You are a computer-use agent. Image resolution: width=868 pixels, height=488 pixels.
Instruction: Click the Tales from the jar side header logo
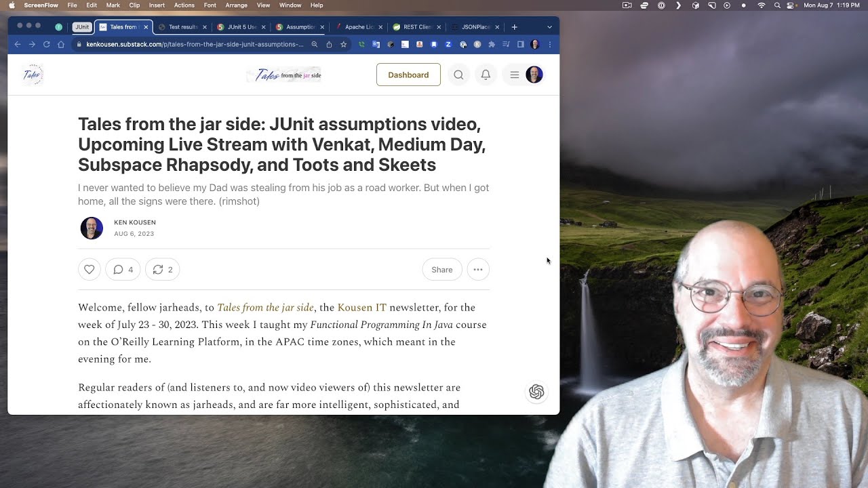click(x=284, y=75)
